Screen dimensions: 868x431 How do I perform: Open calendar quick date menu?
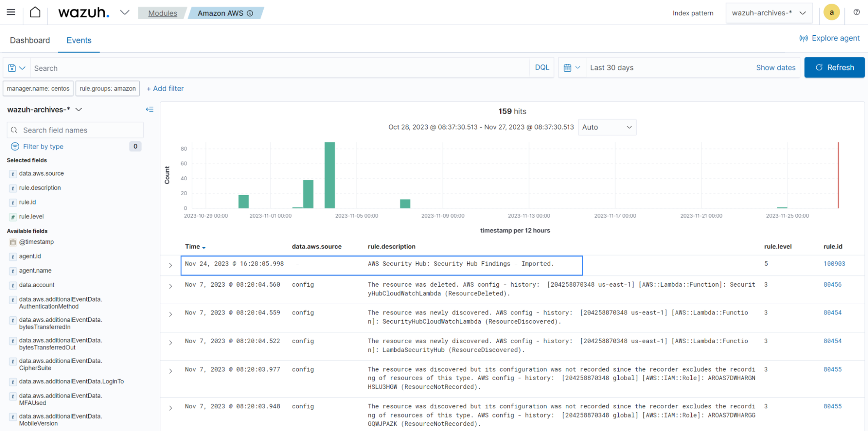tap(572, 68)
